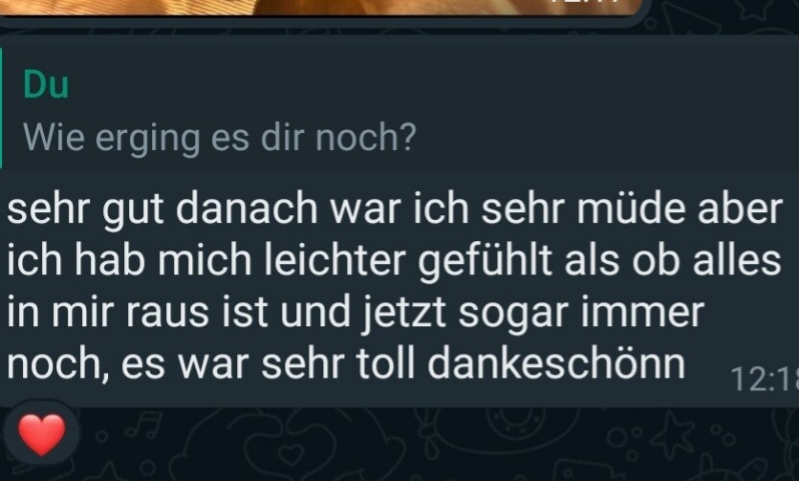The height and width of the screenshot is (481, 799).
Task: Tap the word 'gefühlt' in the message
Action: click(x=485, y=262)
